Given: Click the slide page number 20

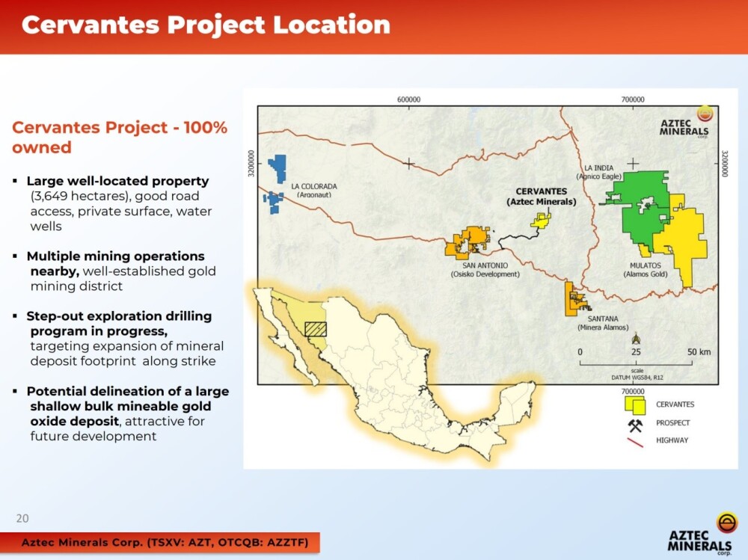Looking at the screenshot, I should pos(22,518).
